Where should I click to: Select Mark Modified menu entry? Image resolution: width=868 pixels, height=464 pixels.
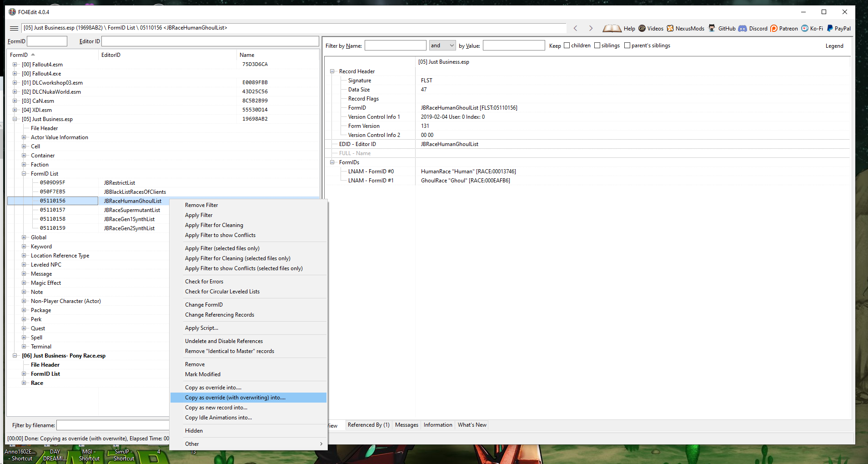pyautogui.click(x=248, y=374)
